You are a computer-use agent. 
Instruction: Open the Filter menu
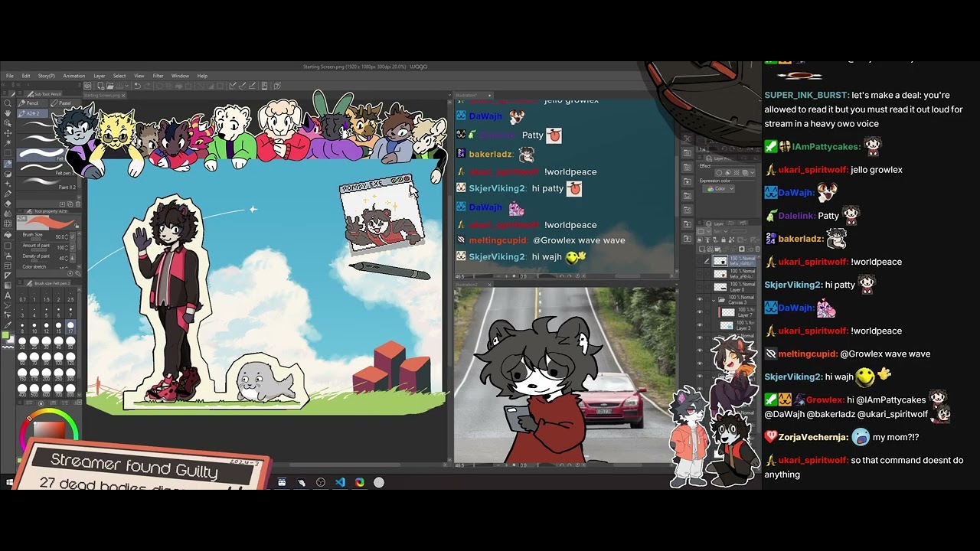click(x=158, y=76)
